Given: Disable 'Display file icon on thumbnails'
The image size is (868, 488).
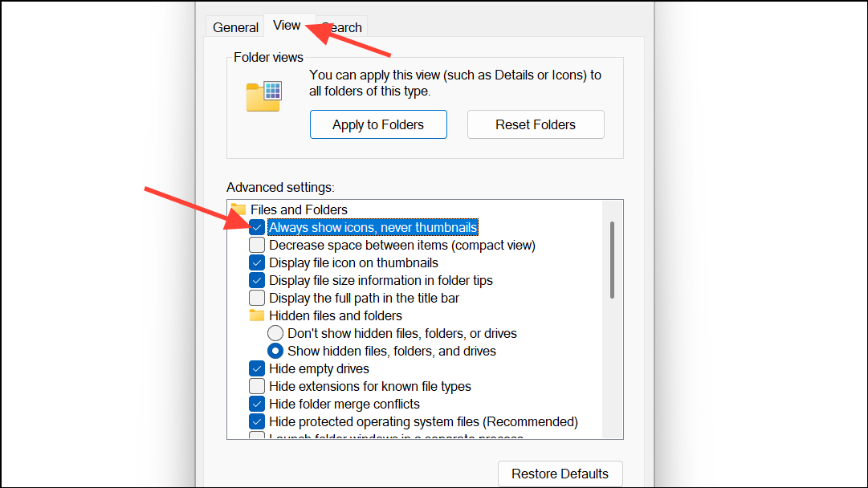Looking at the screenshot, I should click(x=256, y=262).
